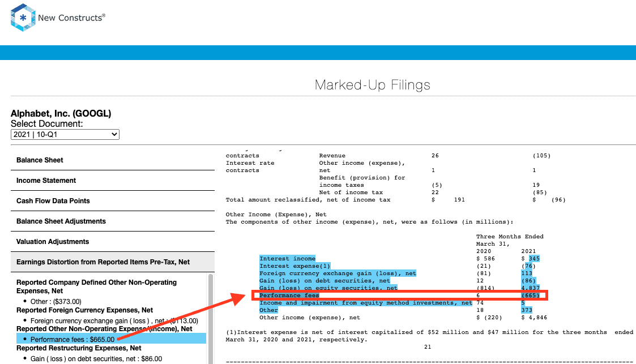Click the '$ 4,846' other income total
This screenshot has height=364, width=636.
tap(534, 318)
